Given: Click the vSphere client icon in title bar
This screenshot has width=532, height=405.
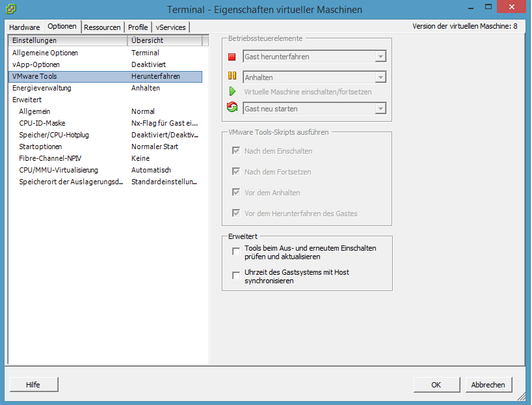Looking at the screenshot, I should pyautogui.click(x=10, y=9).
